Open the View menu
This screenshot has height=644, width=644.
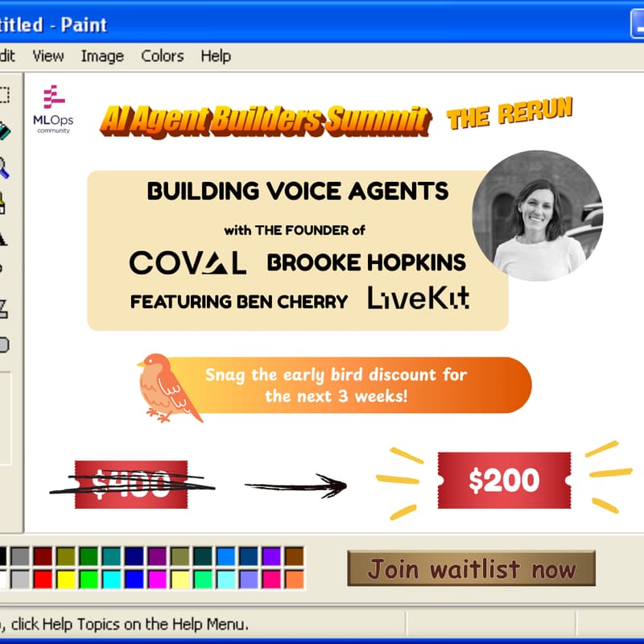[x=48, y=56]
